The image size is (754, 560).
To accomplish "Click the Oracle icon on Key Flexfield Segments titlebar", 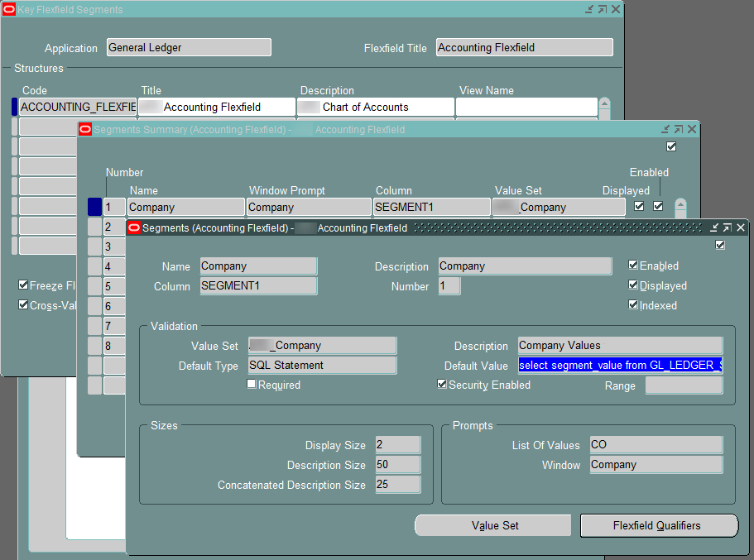I will click(9, 8).
